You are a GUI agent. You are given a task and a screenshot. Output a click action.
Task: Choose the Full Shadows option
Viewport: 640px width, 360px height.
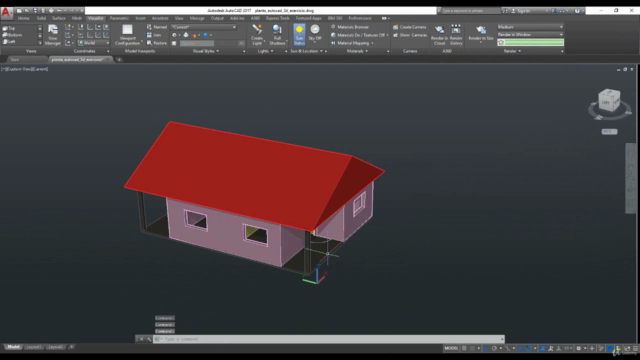pos(278,34)
